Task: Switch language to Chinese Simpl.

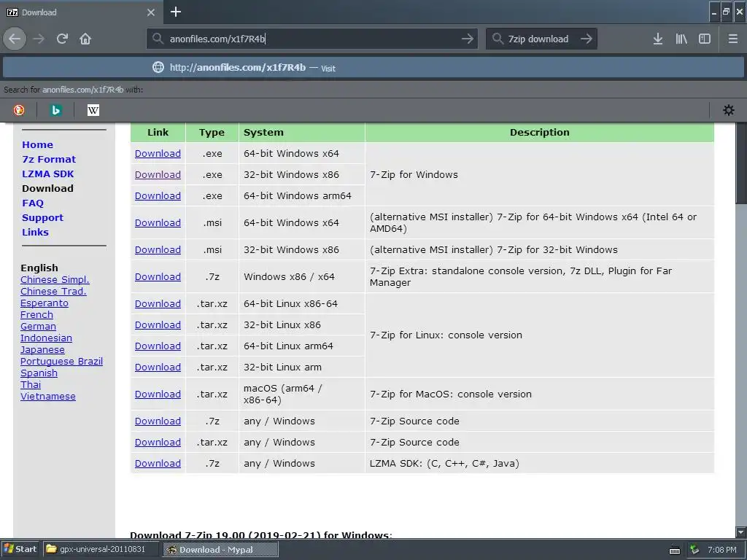Action: [x=55, y=279]
